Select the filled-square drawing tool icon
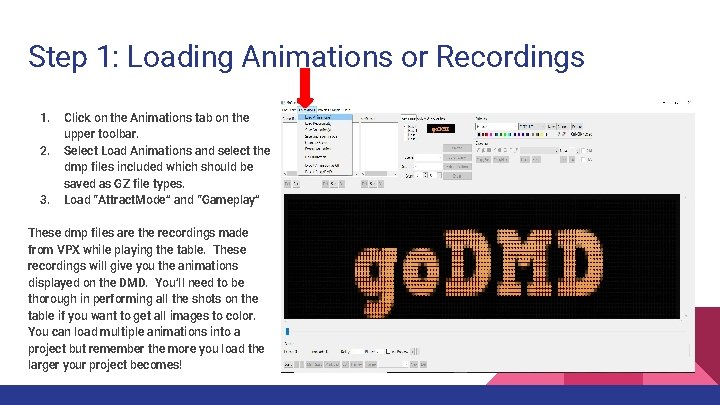This screenshot has width=720, height=405. tap(489, 150)
